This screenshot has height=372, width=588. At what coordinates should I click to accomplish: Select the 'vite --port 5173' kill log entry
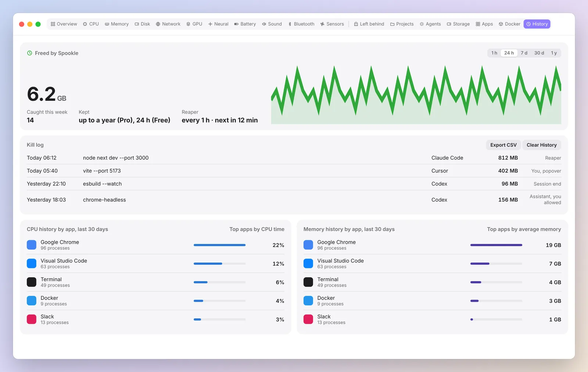tap(294, 171)
